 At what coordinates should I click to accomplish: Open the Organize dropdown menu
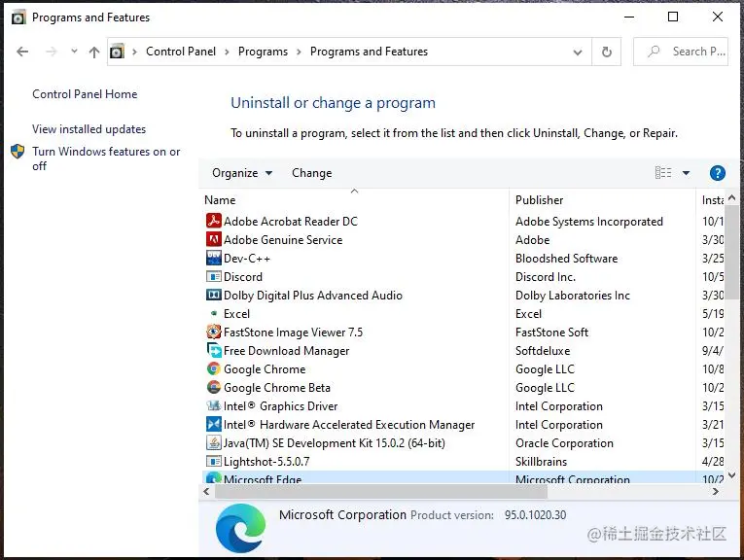click(242, 173)
